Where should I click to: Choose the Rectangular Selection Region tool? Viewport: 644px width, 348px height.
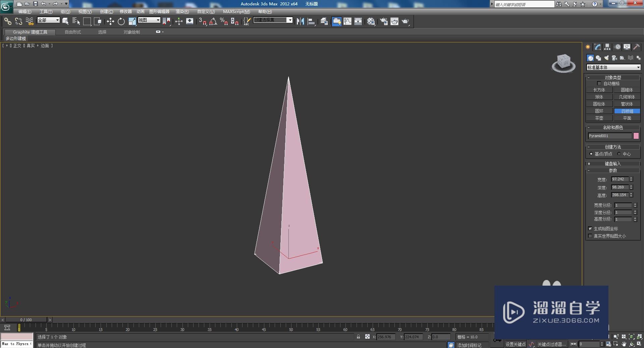[87, 21]
